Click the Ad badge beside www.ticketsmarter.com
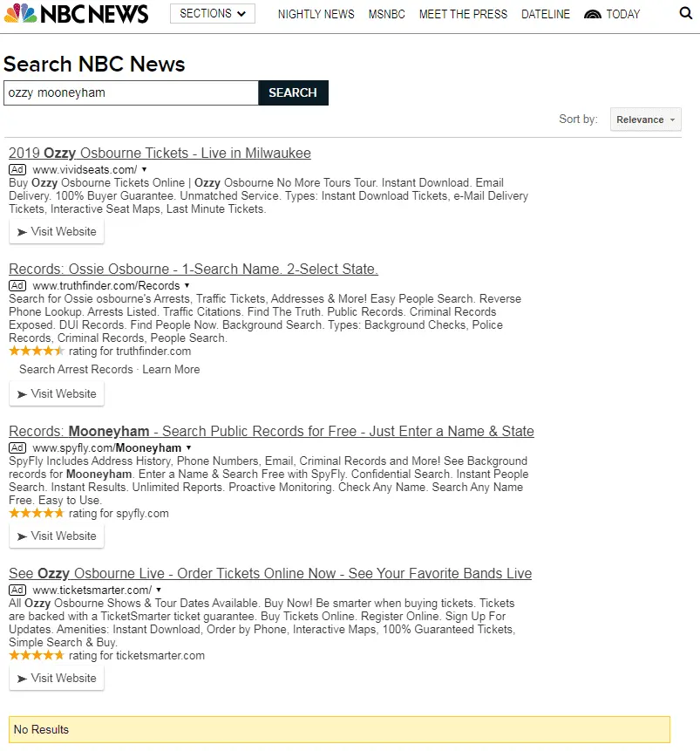The image size is (700, 751). [17, 590]
